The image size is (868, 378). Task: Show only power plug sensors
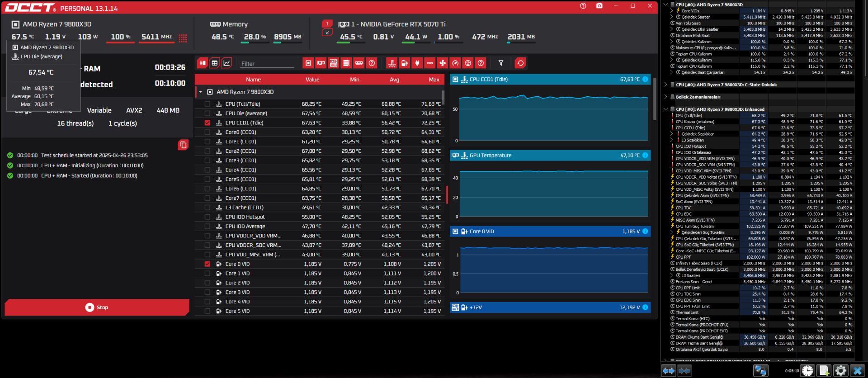[417, 63]
